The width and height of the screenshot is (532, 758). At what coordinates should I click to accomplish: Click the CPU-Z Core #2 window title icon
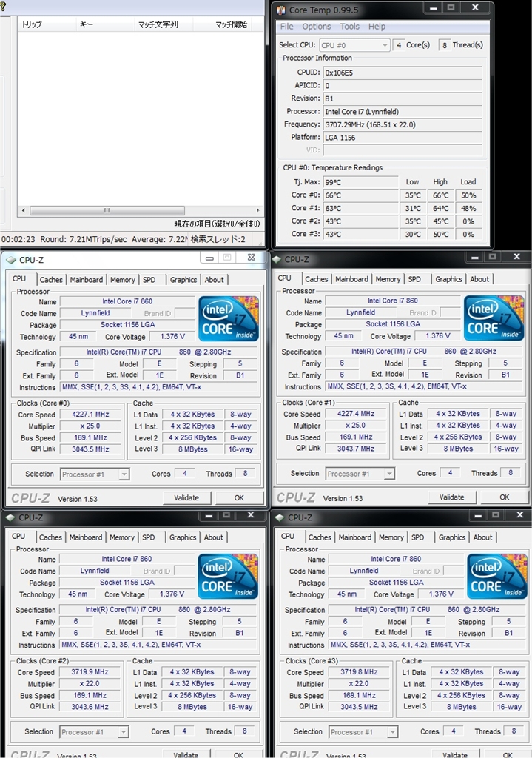point(10,517)
